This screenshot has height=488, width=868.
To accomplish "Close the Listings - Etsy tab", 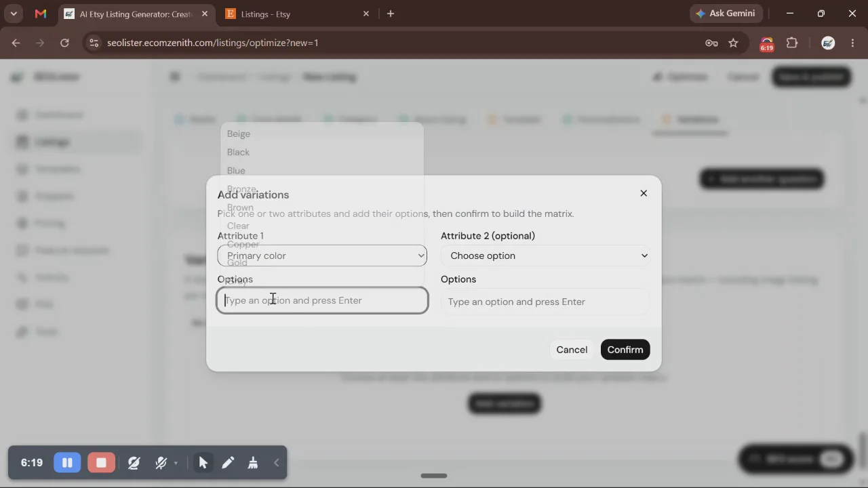I will pos(366,14).
